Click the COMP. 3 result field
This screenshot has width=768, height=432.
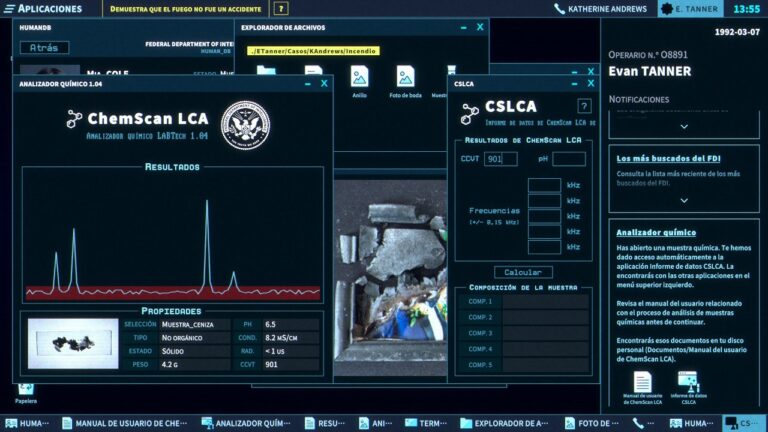pos(546,333)
